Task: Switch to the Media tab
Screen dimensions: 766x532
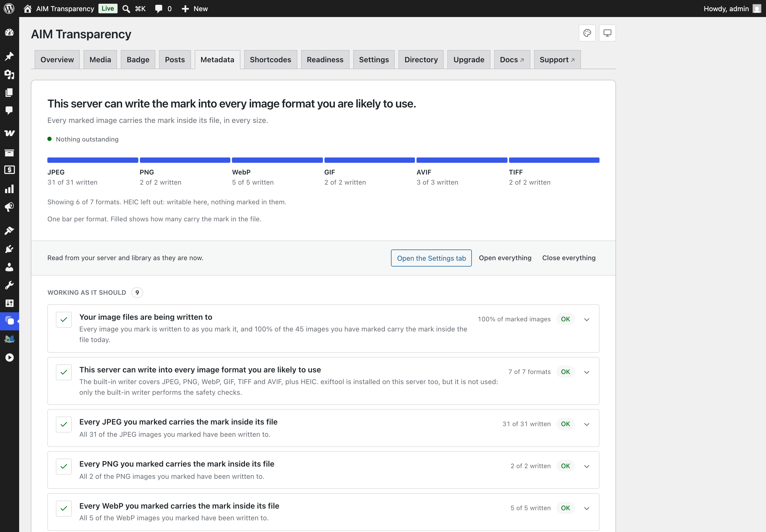Action: (x=100, y=60)
